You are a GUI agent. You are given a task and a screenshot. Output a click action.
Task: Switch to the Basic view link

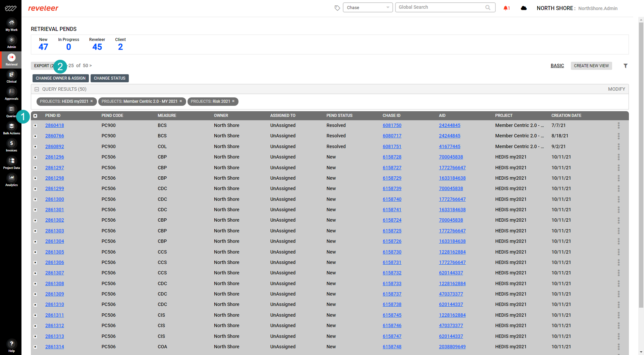click(557, 66)
